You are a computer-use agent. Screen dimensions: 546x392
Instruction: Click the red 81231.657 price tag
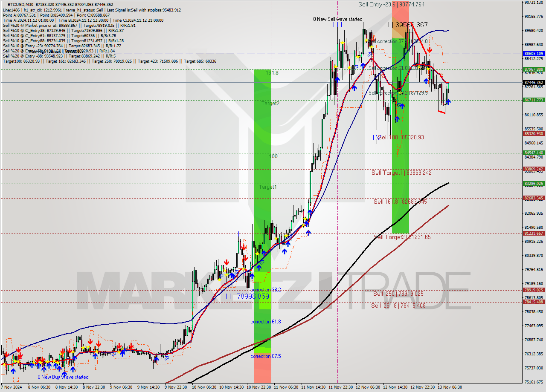click(x=534, y=233)
